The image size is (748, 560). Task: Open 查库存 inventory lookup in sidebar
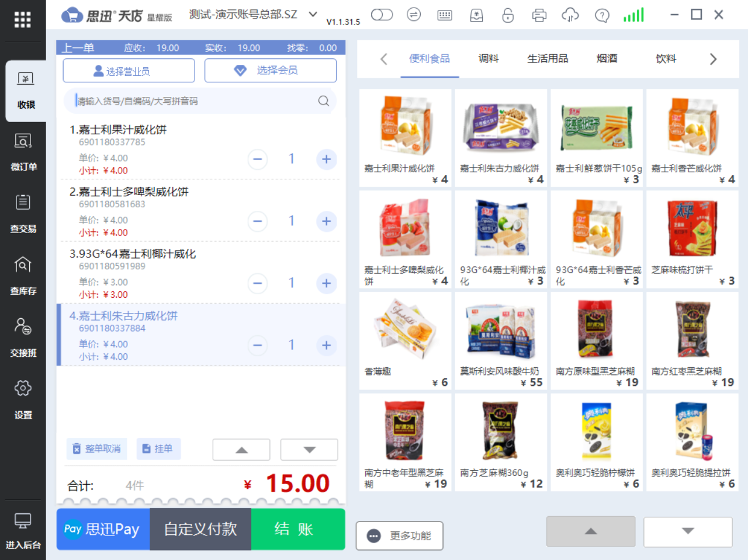pos(23,276)
